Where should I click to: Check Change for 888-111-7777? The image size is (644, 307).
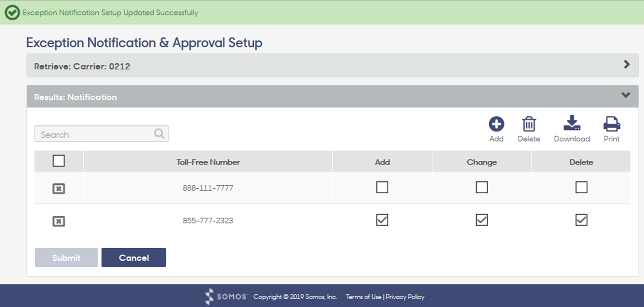tap(482, 187)
